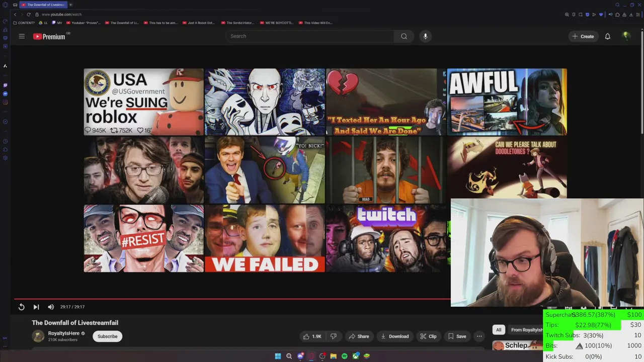Click the pin icon in browser toolbar
This screenshot has width=644, height=362.
(x=574, y=15)
